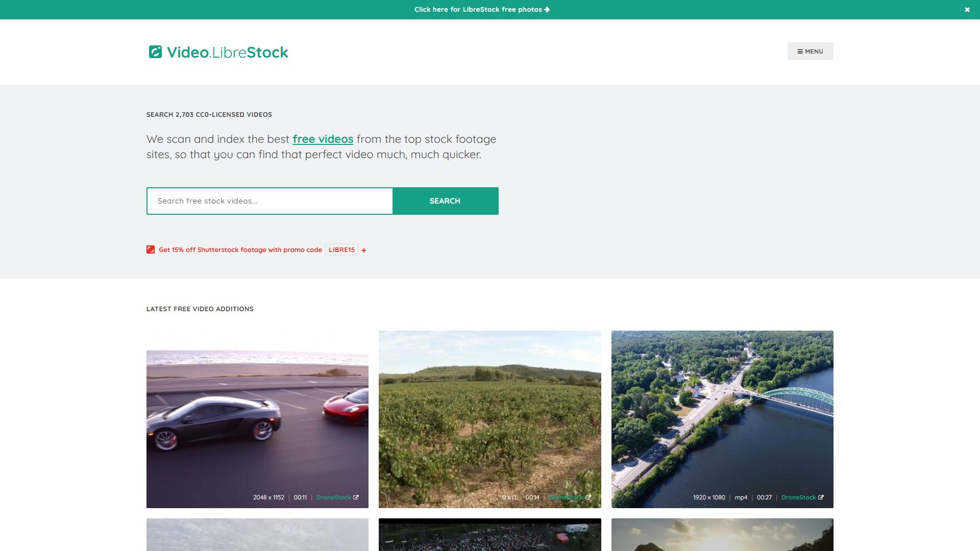
Task: Click the red Shutterstock icon
Action: pyautogui.click(x=151, y=249)
